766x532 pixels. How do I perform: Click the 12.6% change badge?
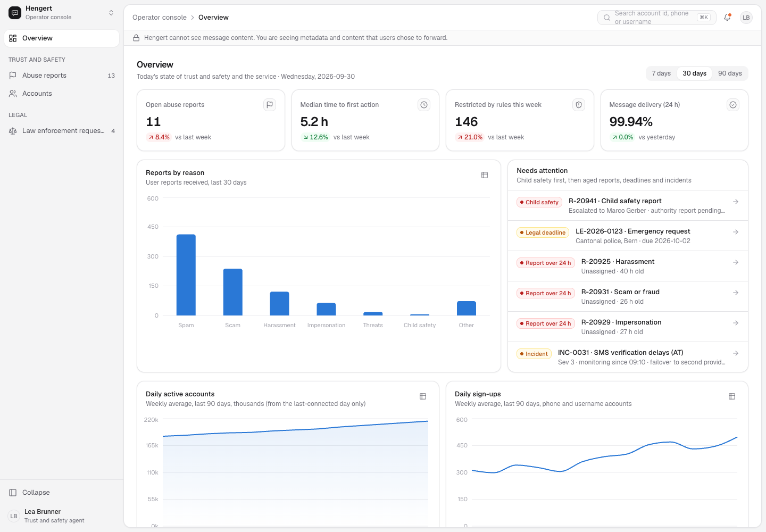(x=315, y=137)
